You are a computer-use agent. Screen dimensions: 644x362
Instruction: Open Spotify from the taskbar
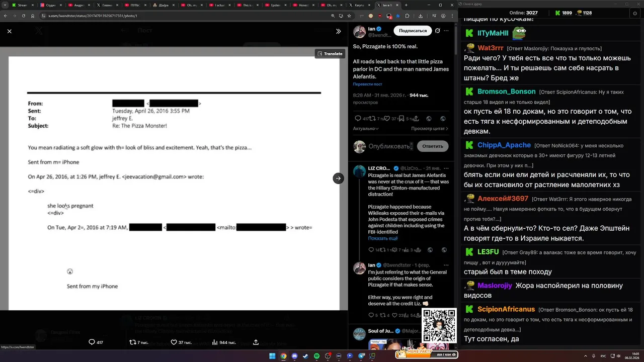coord(316,356)
